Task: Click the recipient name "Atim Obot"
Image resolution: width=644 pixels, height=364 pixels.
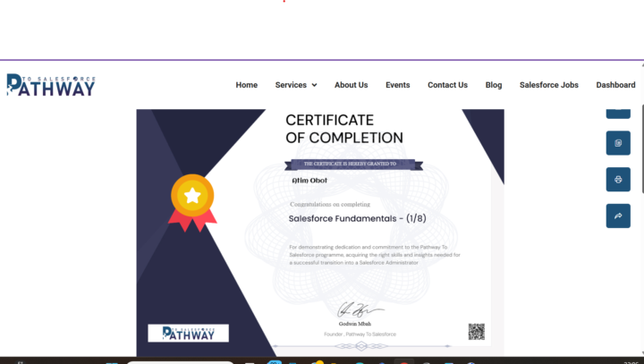Action: [309, 181]
